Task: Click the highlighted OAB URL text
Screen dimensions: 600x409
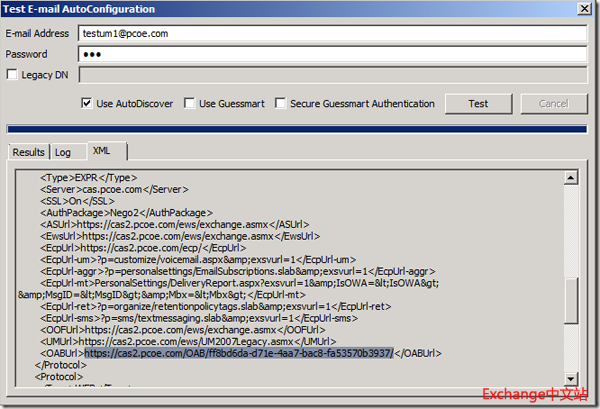Action: tap(239, 353)
